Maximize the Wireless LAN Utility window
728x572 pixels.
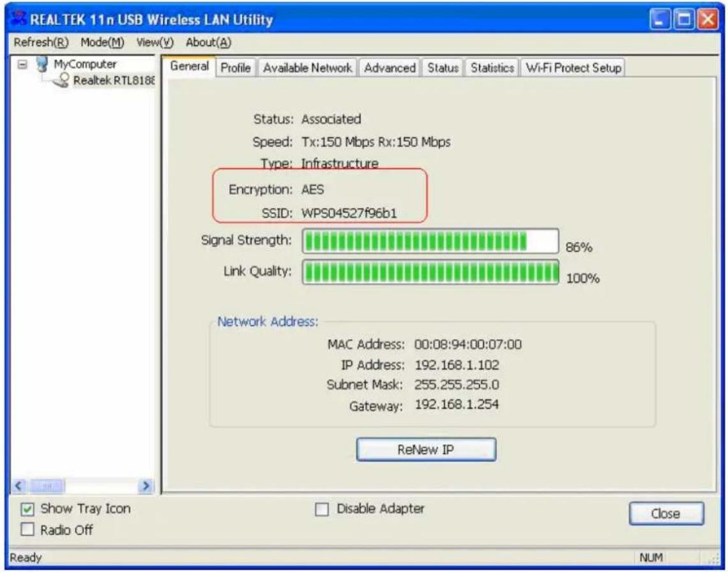pos(684,20)
